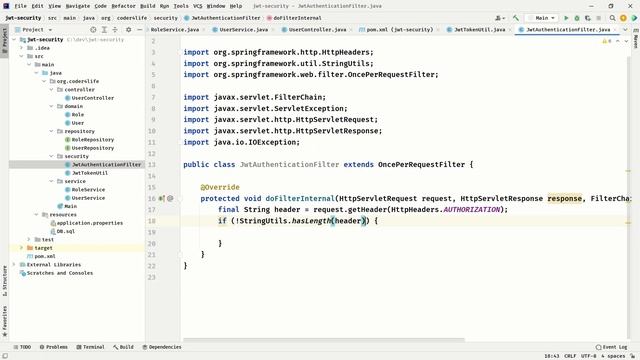The width and height of the screenshot is (640, 360).
Task: Toggle tool window quick access icon in status bar
Action: pos(5,356)
